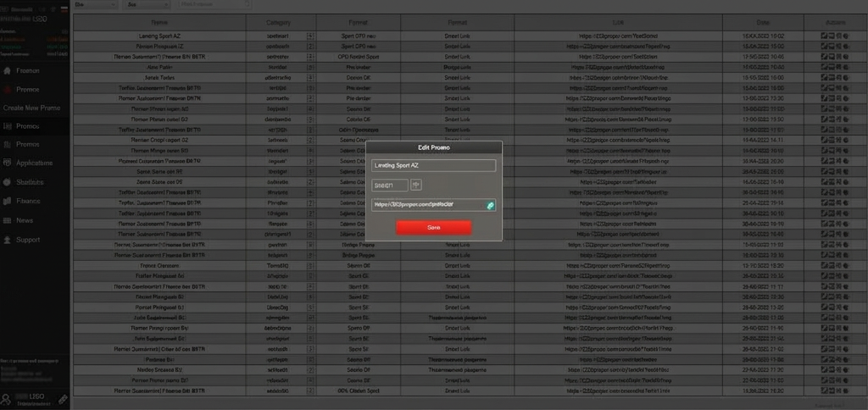868x410 pixels.
Task: Open Finance in the sidebar
Action: point(28,201)
